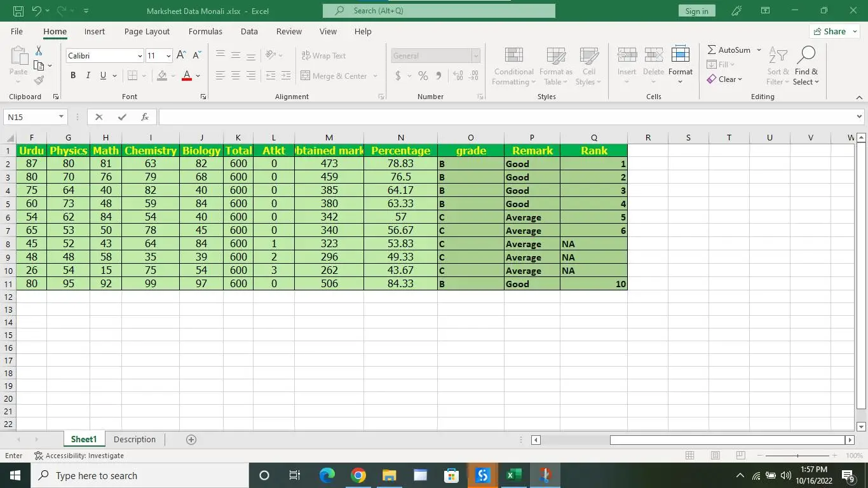Open the Calibri font name dropdown
Viewport: 868px width, 488px height.
click(140, 56)
